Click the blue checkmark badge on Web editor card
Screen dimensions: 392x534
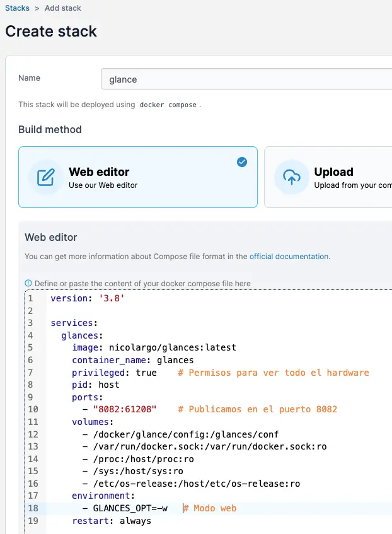point(242,162)
